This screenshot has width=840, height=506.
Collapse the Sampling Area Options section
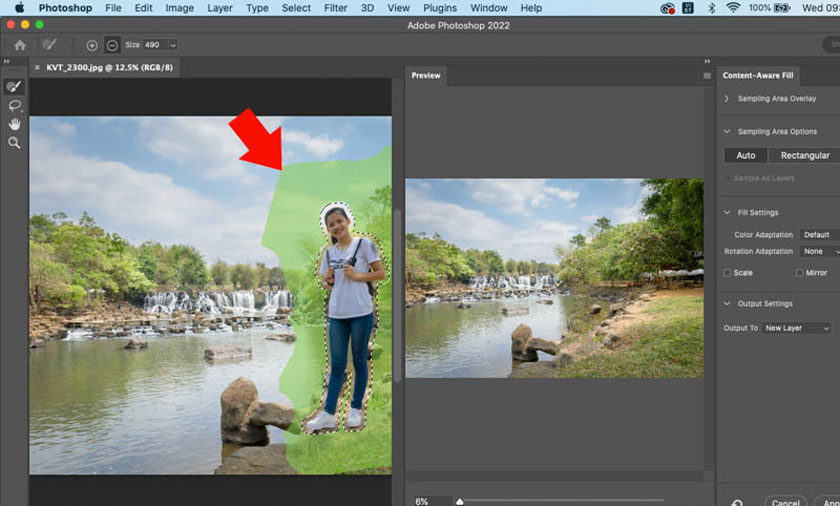[727, 131]
